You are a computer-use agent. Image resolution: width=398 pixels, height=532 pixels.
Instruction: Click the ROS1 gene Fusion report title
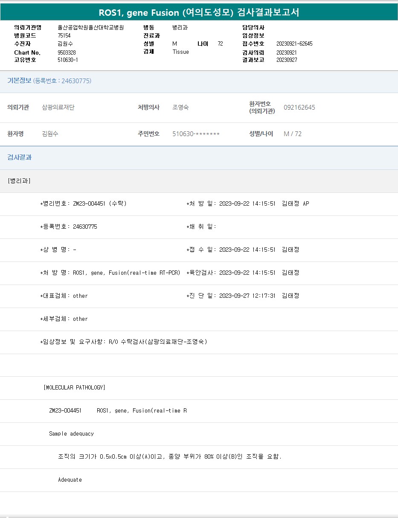[x=199, y=12]
